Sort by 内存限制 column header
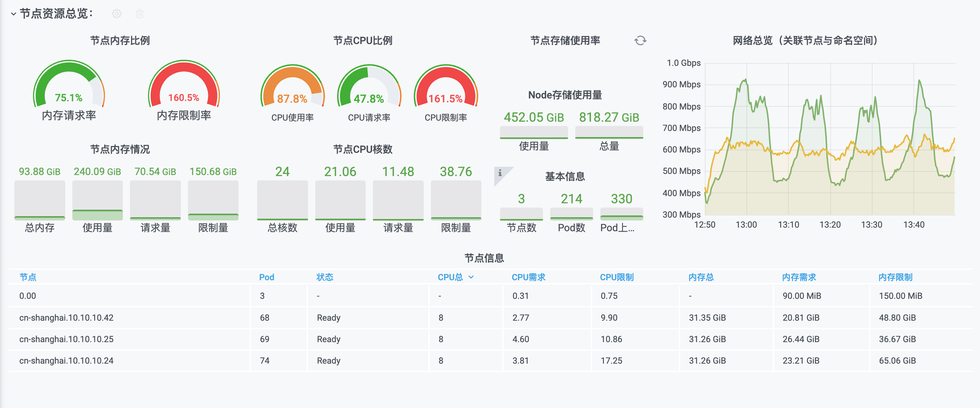The height and width of the screenshot is (408, 980). [895, 277]
